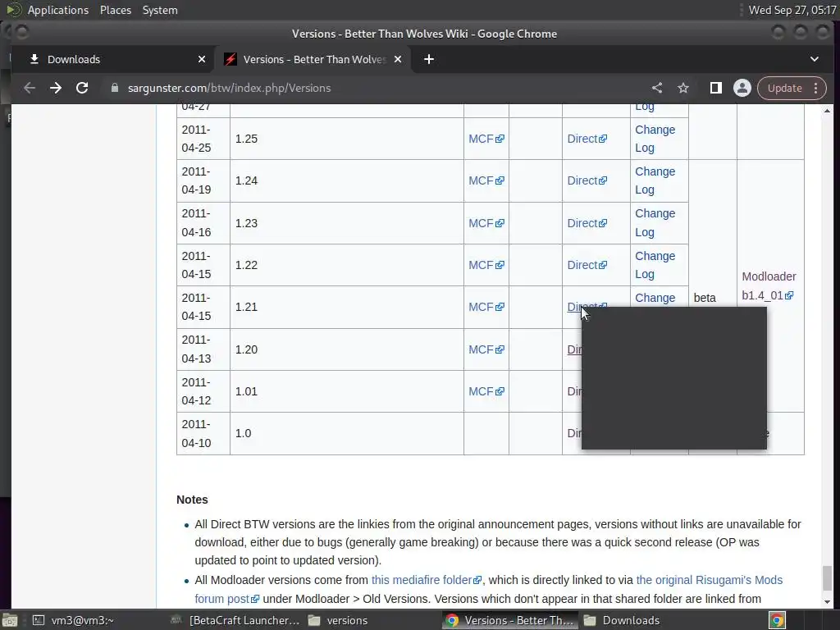Select the Versions - Better Than Wolves tab
This screenshot has width=840, height=630.
click(313, 59)
